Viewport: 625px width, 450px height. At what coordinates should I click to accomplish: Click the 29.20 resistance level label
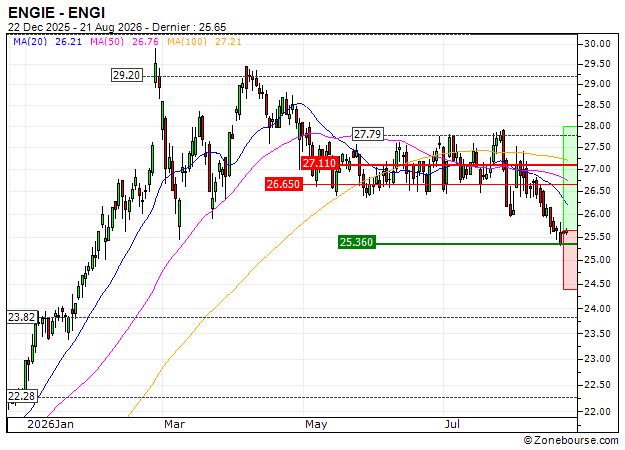pos(126,75)
